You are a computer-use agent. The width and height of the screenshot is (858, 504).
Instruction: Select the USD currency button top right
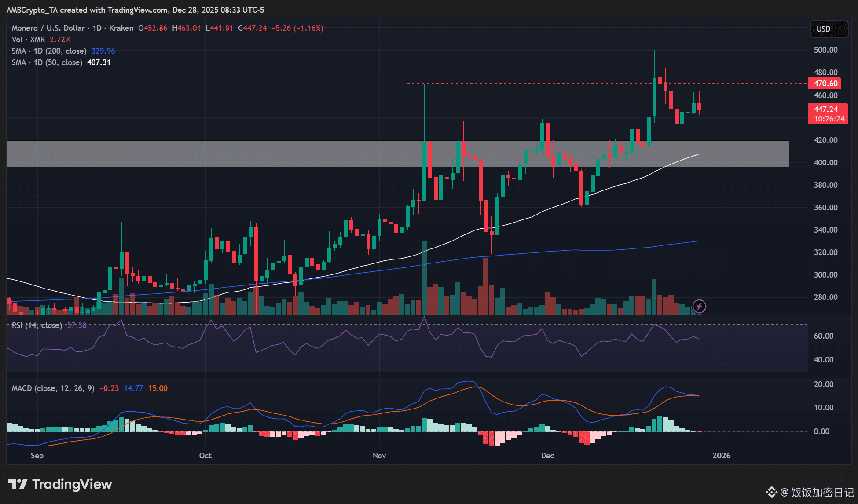829,29
